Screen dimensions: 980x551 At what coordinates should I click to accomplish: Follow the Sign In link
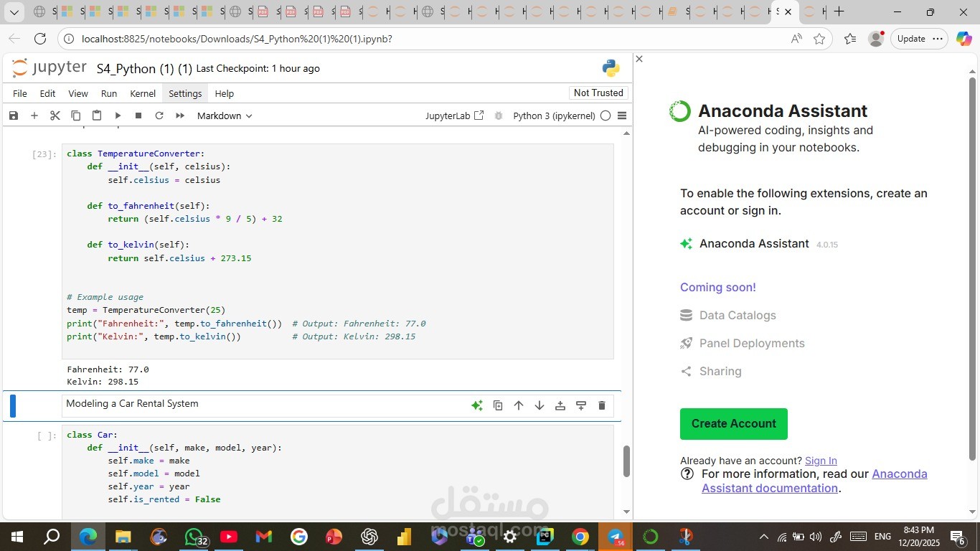[x=821, y=460]
